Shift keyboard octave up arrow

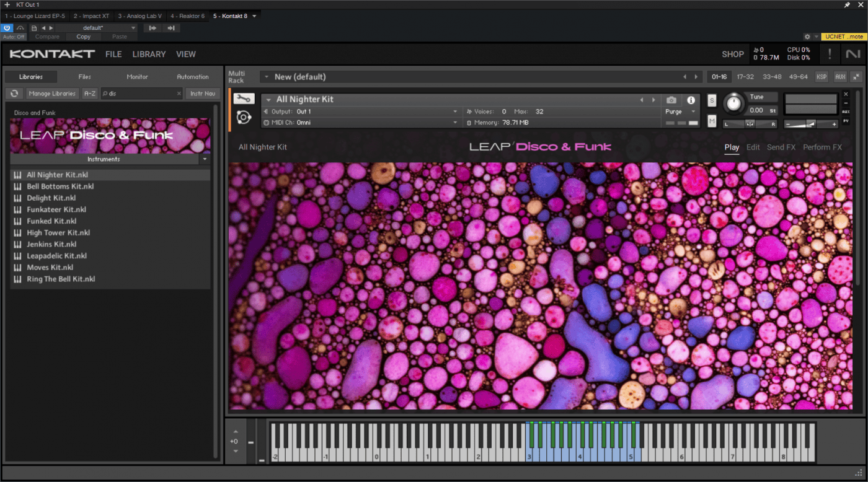pos(235,432)
